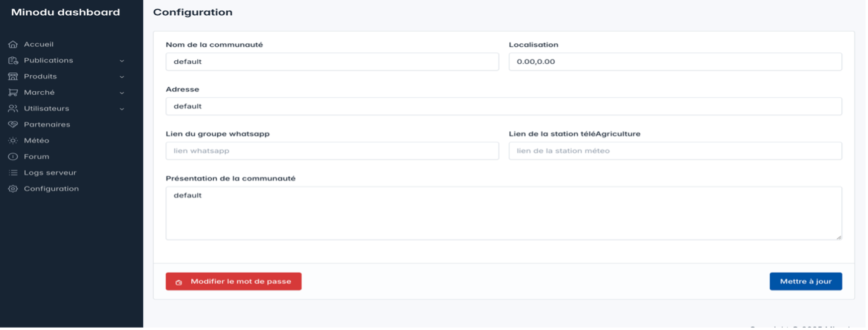
Task: Focus the station téléAgriculture link field
Action: pos(675,151)
